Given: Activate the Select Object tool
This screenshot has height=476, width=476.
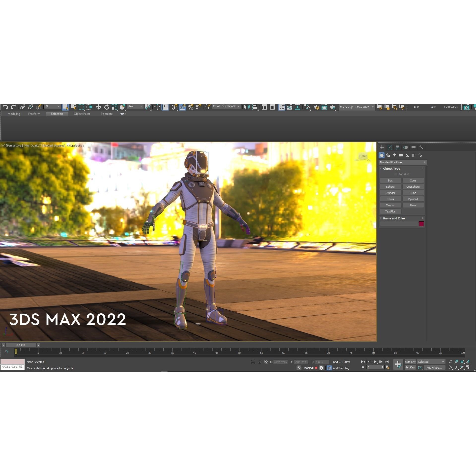Looking at the screenshot, I should (x=65, y=107).
